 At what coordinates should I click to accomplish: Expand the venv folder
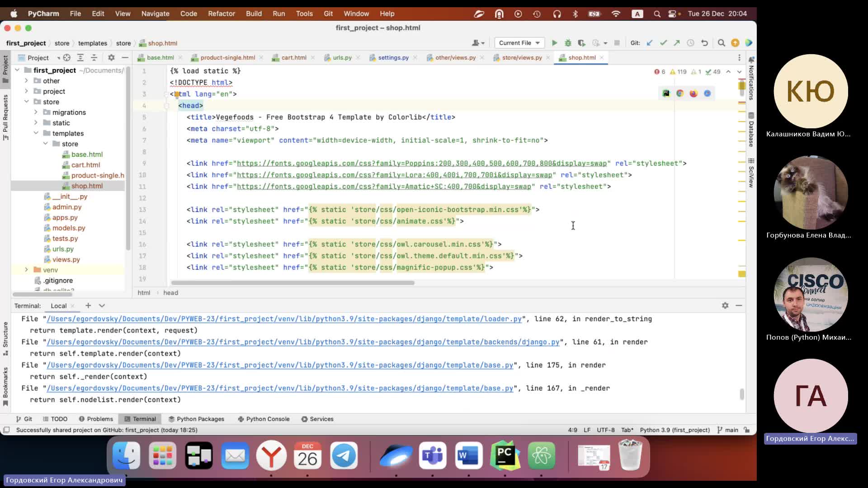(26, 270)
